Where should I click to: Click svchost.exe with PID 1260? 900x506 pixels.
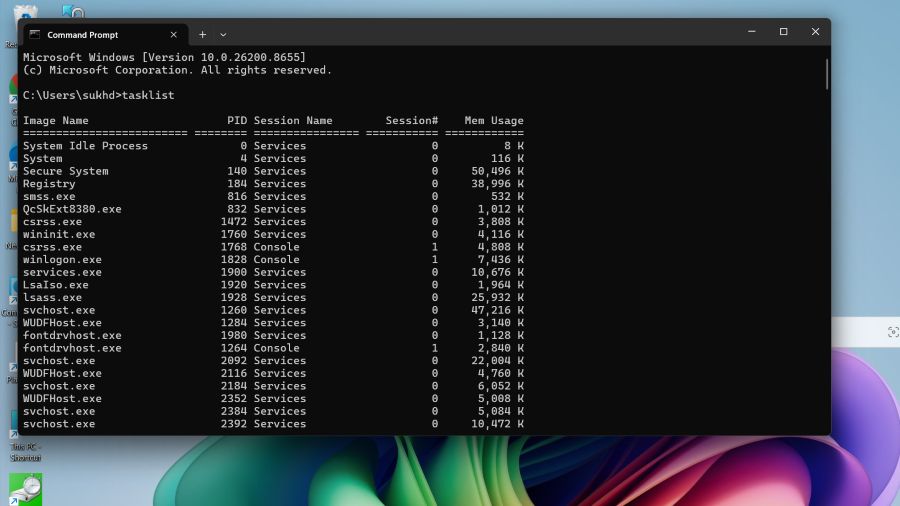coord(59,310)
